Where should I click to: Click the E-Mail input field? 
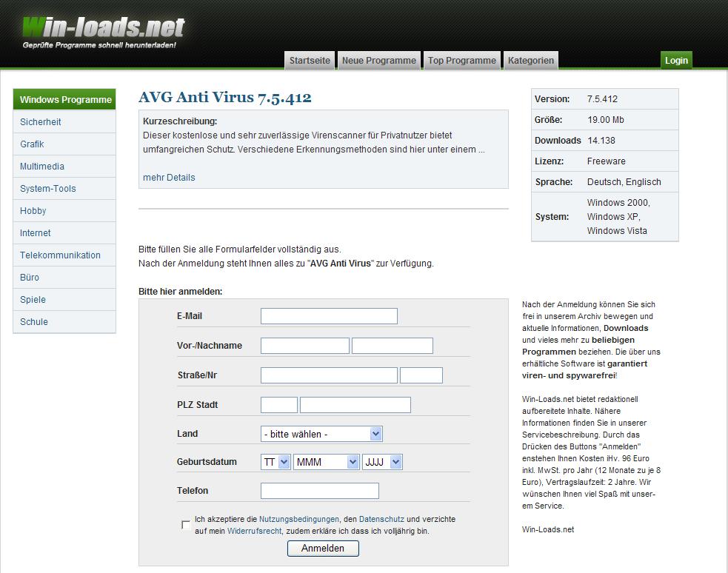point(328,315)
